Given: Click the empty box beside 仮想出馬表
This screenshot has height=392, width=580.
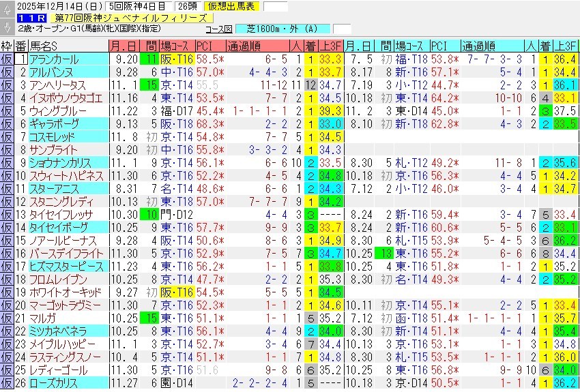Looking at the screenshot, I should [276, 7].
